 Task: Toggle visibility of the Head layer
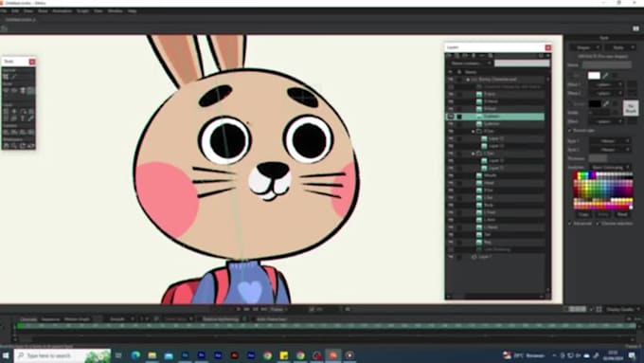(x=451, y=183)
